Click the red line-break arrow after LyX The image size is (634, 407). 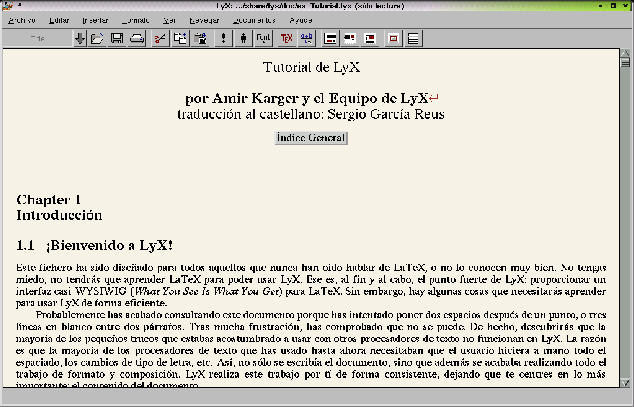point(434,98)
